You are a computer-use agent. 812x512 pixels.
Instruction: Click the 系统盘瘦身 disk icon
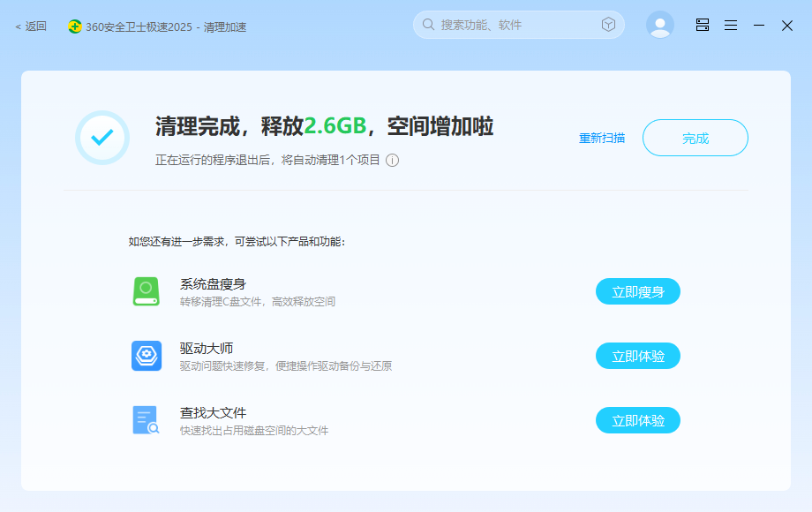pos(146,291)
